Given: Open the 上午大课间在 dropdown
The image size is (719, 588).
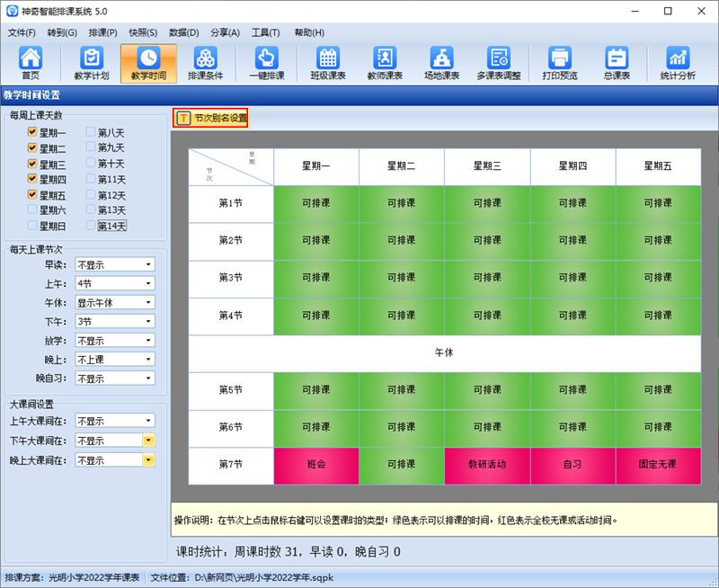Looking at the screenshot, I should tap(115, 421).
